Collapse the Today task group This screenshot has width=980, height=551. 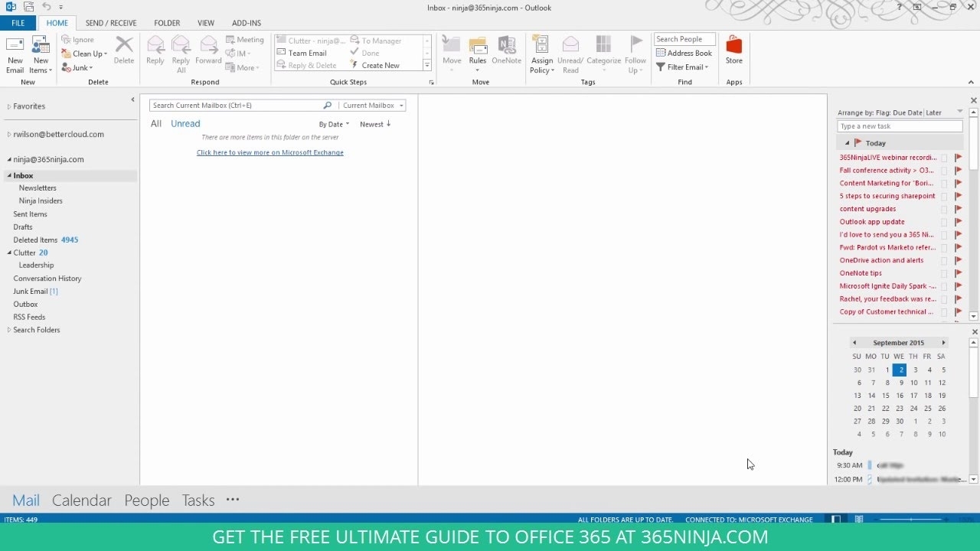(x=847, y=143)
